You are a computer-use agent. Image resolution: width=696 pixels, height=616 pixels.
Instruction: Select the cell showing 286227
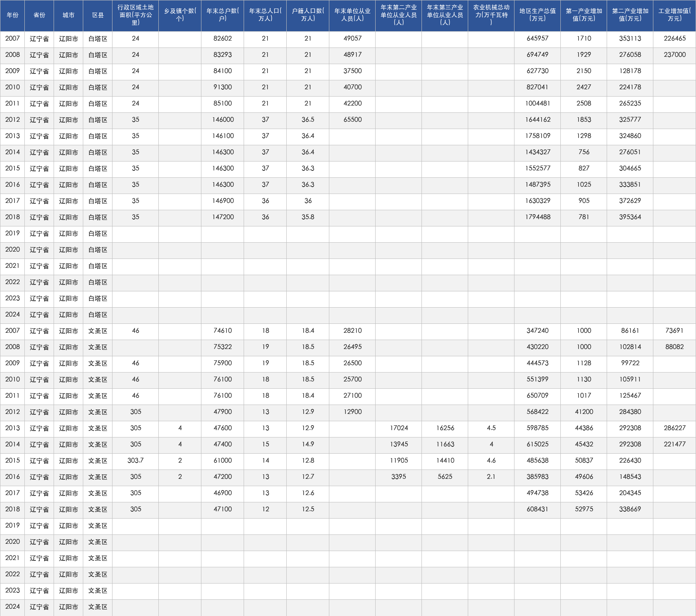point(674,428)
